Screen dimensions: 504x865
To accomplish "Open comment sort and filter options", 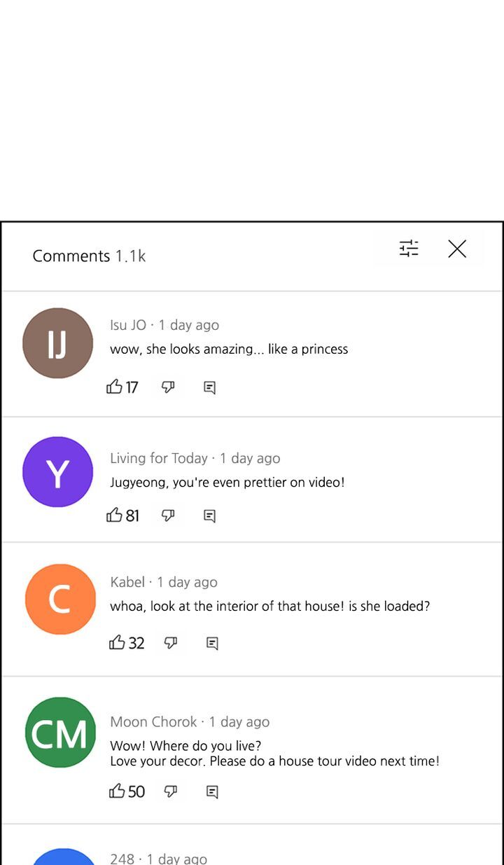I will pyautogui.click(x=409, y=249).
